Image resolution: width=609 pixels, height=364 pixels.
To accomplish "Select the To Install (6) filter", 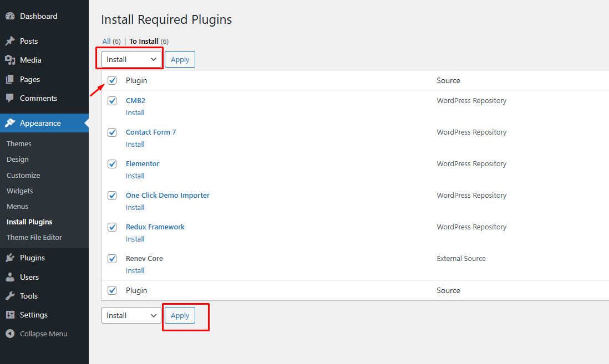I will (149, 41).
